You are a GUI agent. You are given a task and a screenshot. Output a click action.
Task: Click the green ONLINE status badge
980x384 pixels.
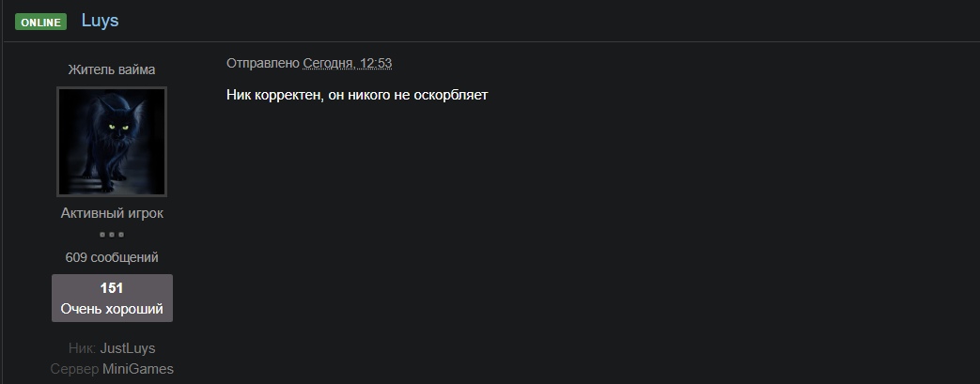pyautogui.click(x=40, y=23)
